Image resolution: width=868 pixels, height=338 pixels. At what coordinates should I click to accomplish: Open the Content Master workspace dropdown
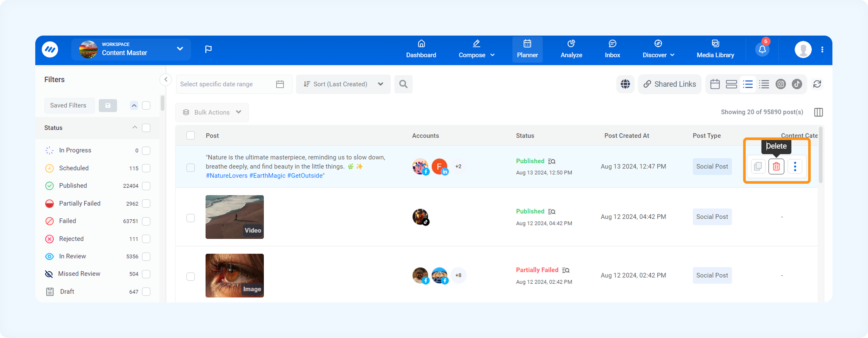(131, 49)
